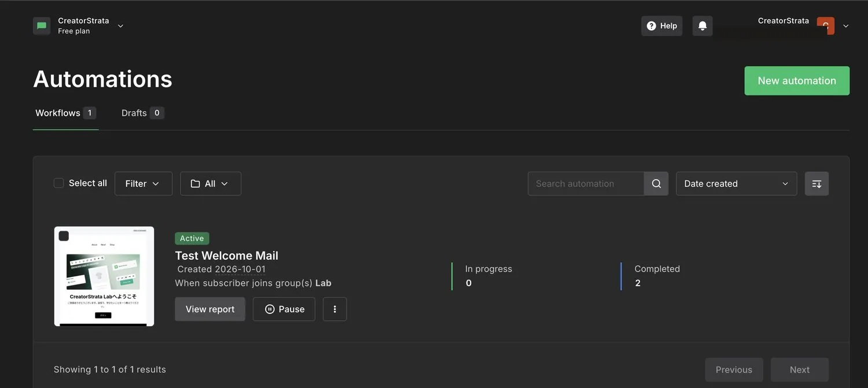Viewport: 868px width, 388px height.
Task: Click the Active status badge
Action: 192,238
